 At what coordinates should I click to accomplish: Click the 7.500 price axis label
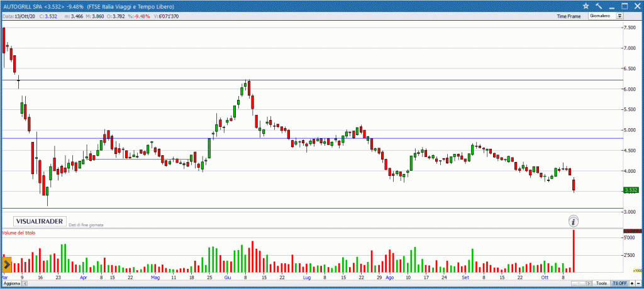pos(630,28)
